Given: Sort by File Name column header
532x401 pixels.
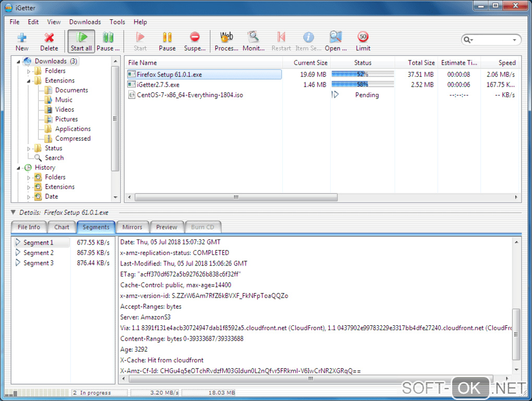Looking at the screenshot, I should coord(204,63).
